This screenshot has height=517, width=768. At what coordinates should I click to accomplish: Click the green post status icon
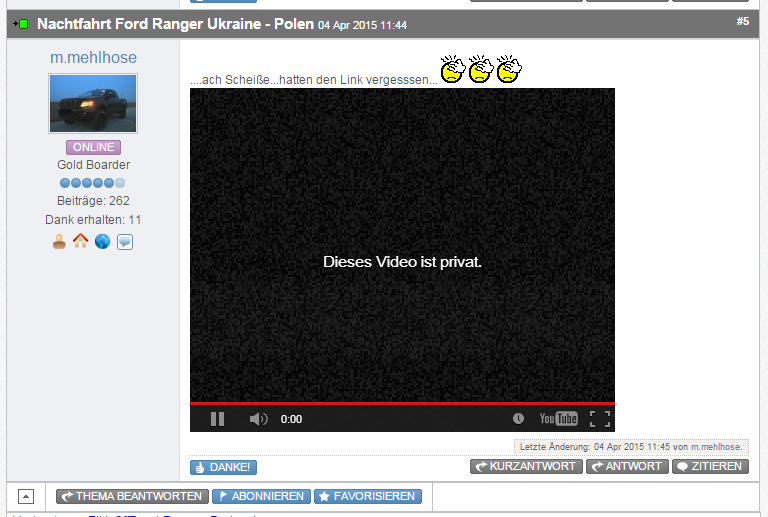click(x=21, y=24)
